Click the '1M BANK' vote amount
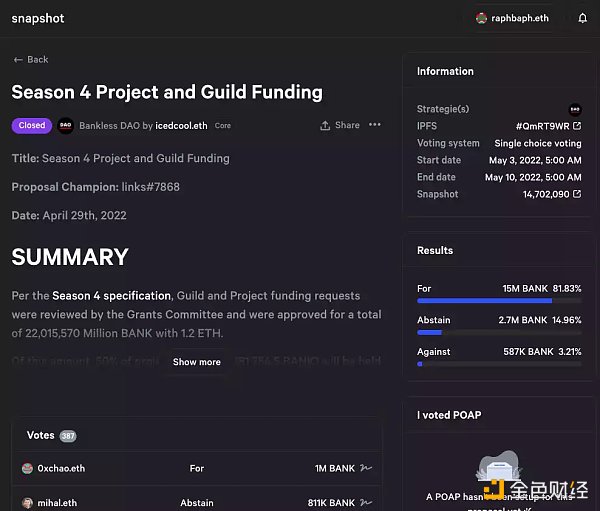The width and height of the screenshot is (600, 511). 335,469
